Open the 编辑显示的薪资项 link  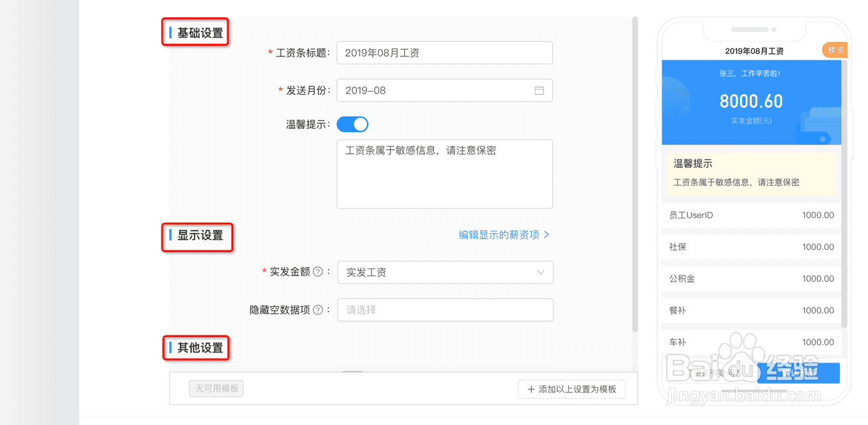pos(498,234)
